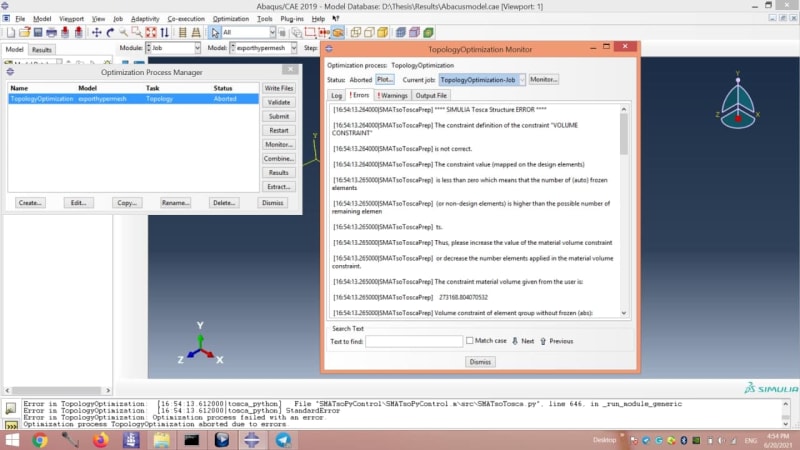Screen dimensions: 800x450
Task: Click the selection arrow tool icon
Action: pyautogui.click(x=215, y=33)
